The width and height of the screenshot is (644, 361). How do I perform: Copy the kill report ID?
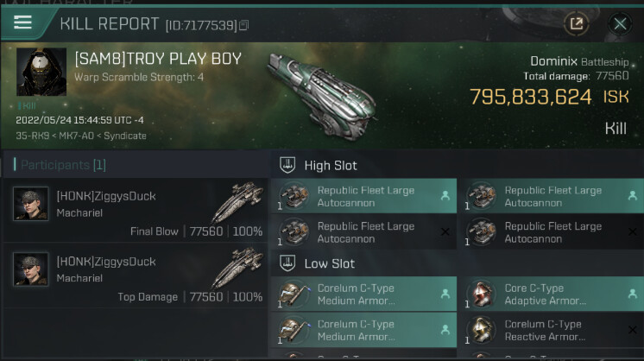coord(244,26)
